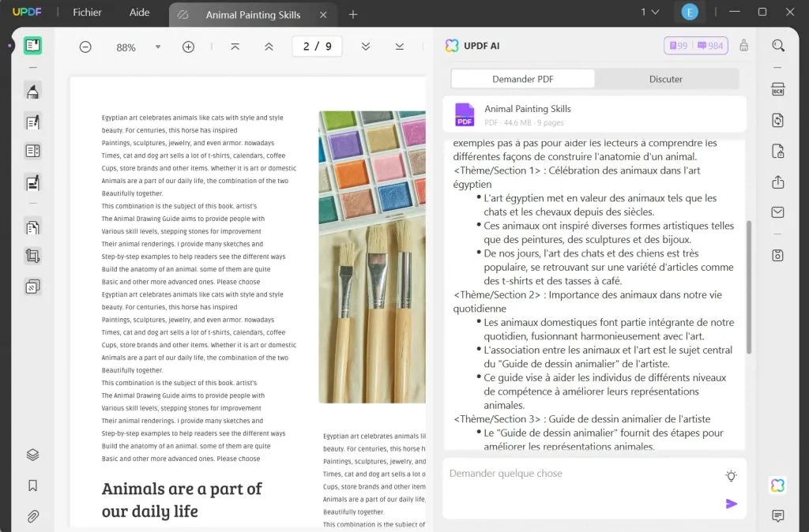Open the OCR text recognition tool
Viewport: 809px width, 532px height.
pos(777,89)
